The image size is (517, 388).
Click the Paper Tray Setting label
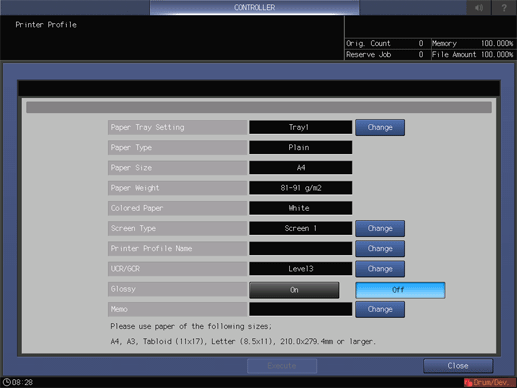(x=177, y=127)
